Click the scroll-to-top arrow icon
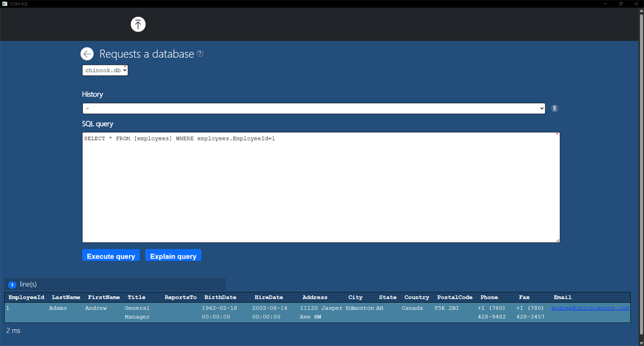This screenshot has width=644, height=346. point(138,24)
